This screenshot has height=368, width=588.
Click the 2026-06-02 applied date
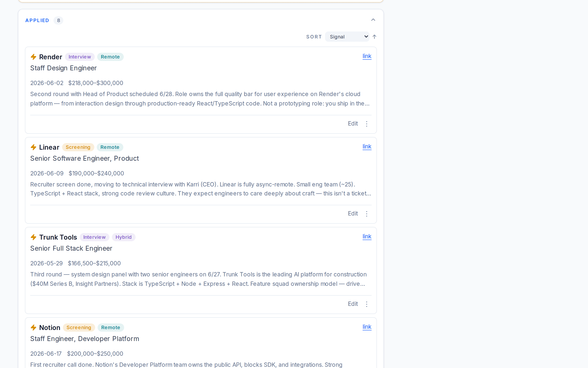(47, 83)
